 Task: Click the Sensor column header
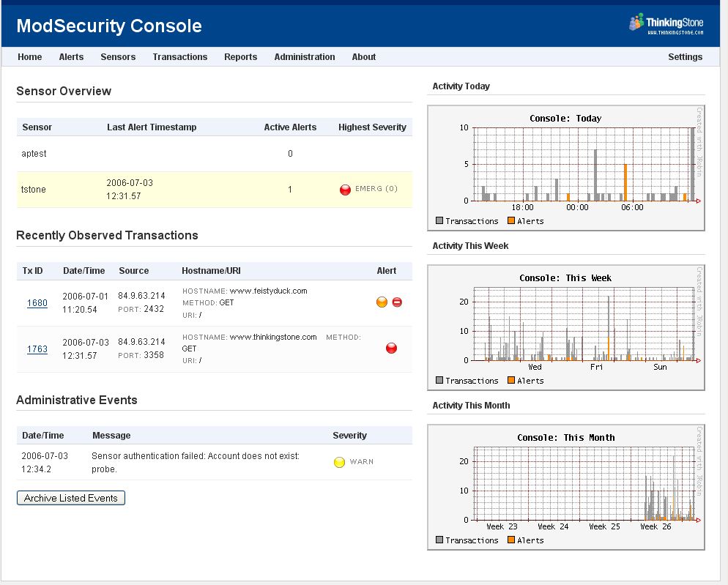pyautogui.click(x=37, y=127)
